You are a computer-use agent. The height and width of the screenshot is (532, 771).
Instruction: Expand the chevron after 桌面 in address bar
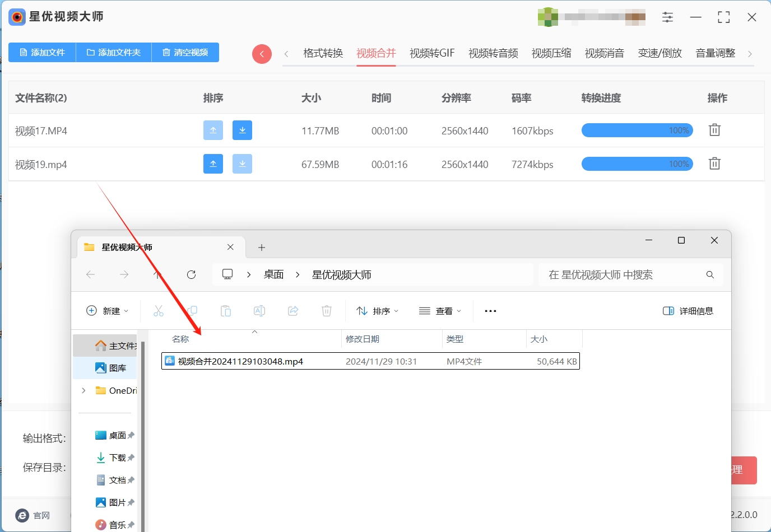click(x=298, y=274)
